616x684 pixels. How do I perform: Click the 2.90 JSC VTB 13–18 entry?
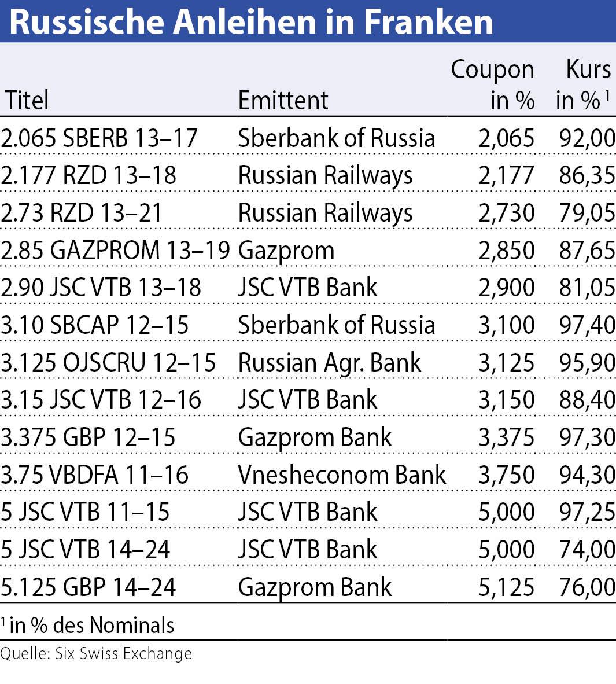click(101, 288)
